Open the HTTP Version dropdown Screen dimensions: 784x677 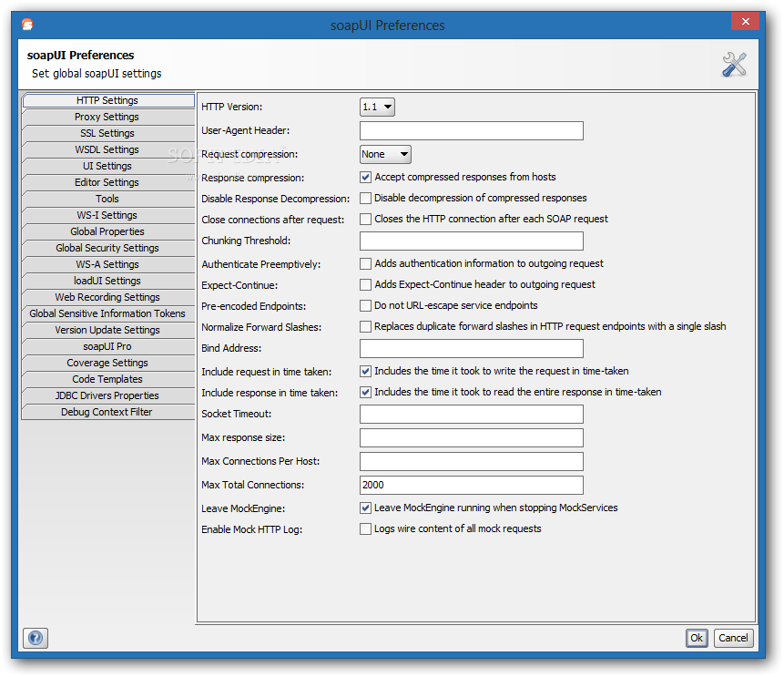pyautogui.click(x=377, y=108)
